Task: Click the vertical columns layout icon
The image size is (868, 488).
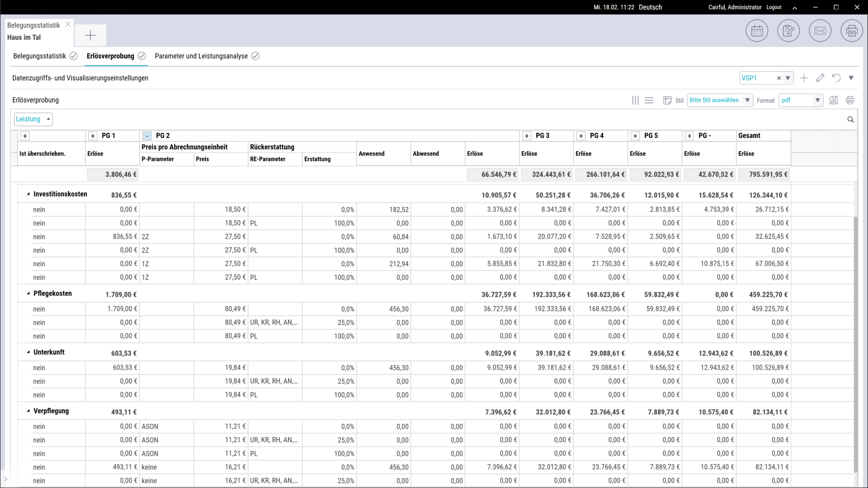Action: tap(635, 100)
